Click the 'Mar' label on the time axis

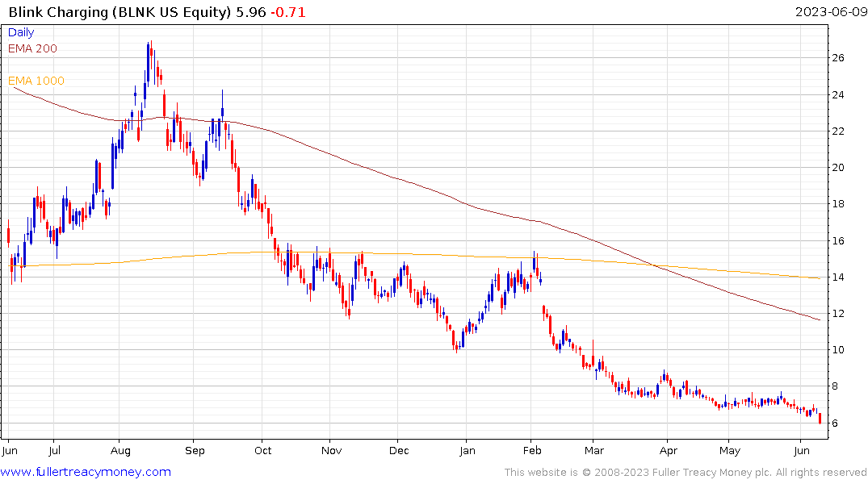(594, 451)
